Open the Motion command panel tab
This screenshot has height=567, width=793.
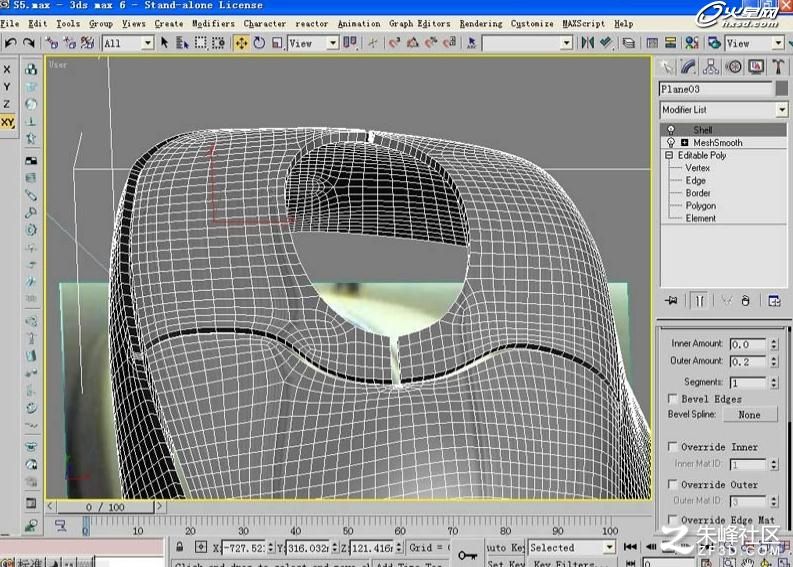tap(734, 67)
